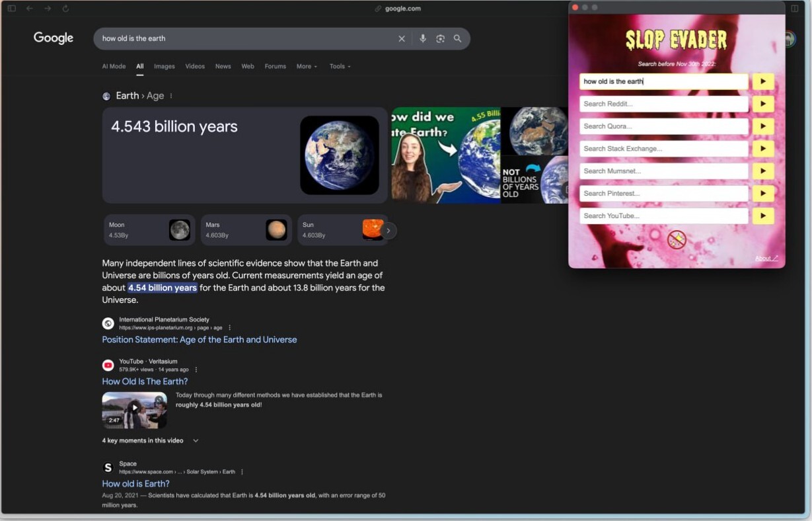The image size is (812, 521).
Task: Open the About link in Slop Evader
Action: coord(766,259)
